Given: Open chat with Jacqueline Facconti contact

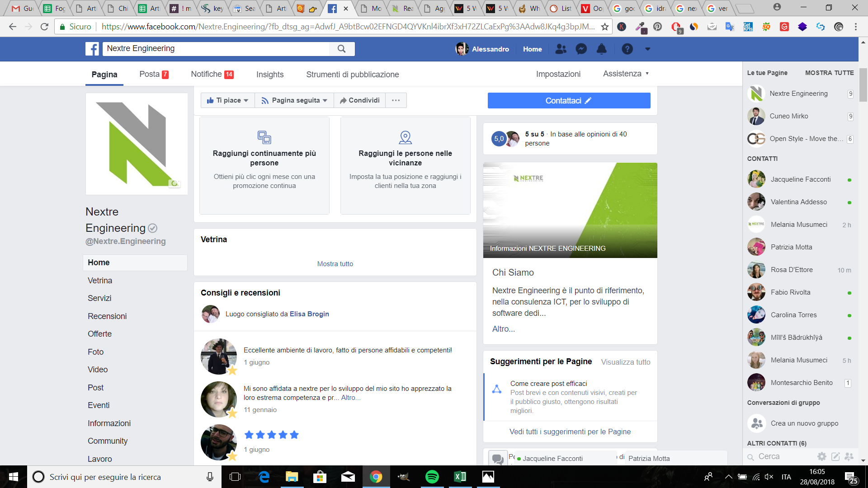Looking at the screenshot, I should click(800, 179).
